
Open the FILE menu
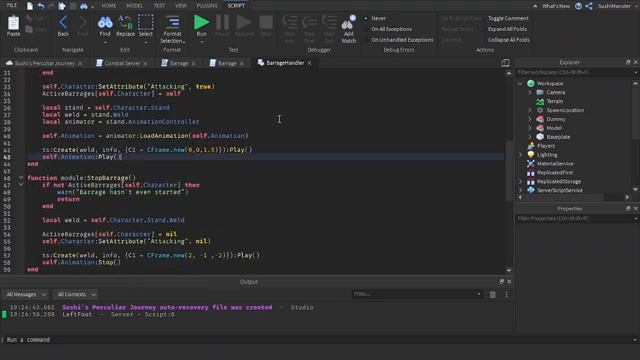pos(11,6)
